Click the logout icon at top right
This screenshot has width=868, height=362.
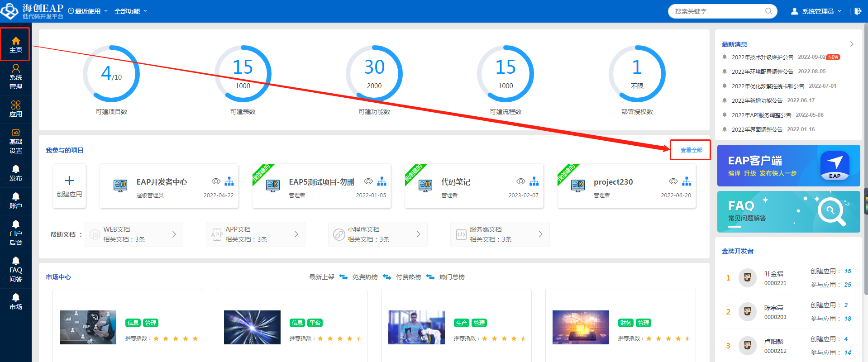tap(858, 11)
